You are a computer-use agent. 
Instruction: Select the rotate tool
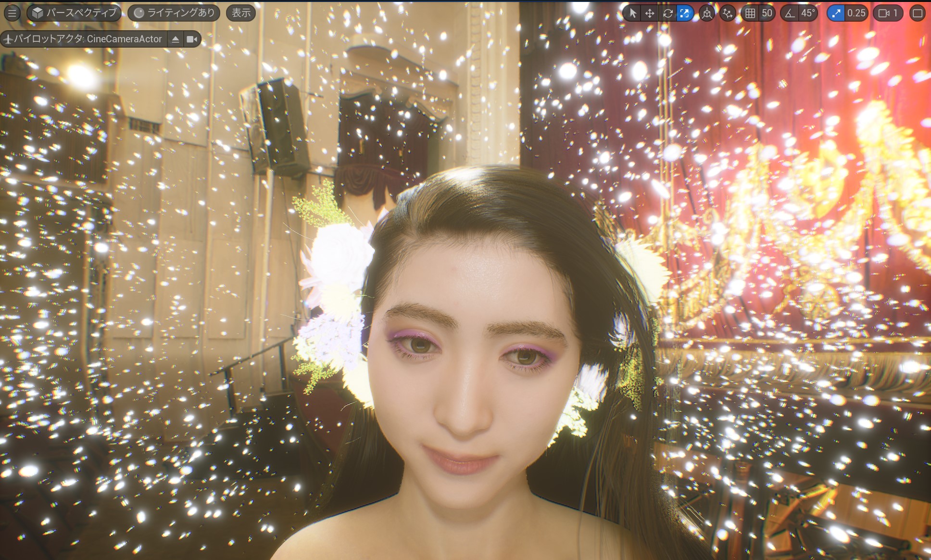(667, 13)
